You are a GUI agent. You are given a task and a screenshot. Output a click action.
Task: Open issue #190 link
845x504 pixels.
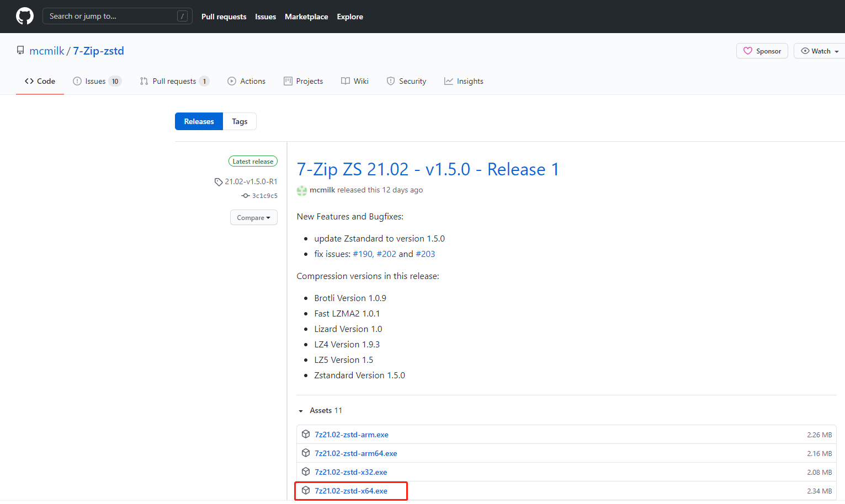(363, 254)
